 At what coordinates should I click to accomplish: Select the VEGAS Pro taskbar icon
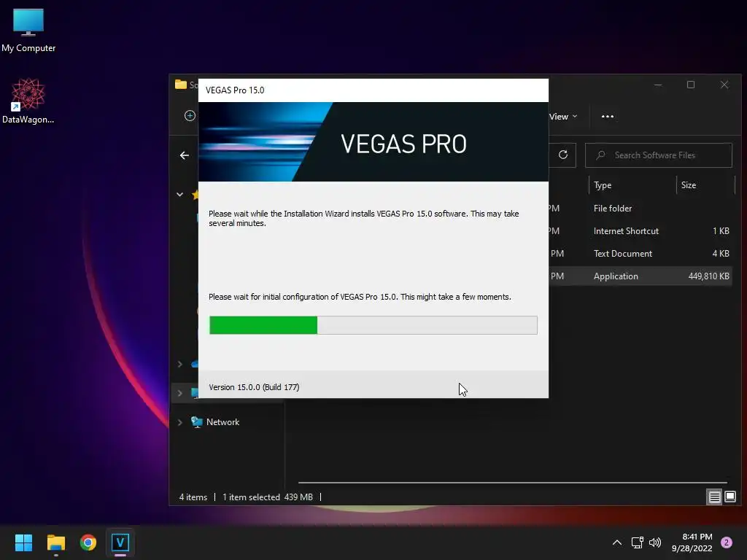point(120,542)
